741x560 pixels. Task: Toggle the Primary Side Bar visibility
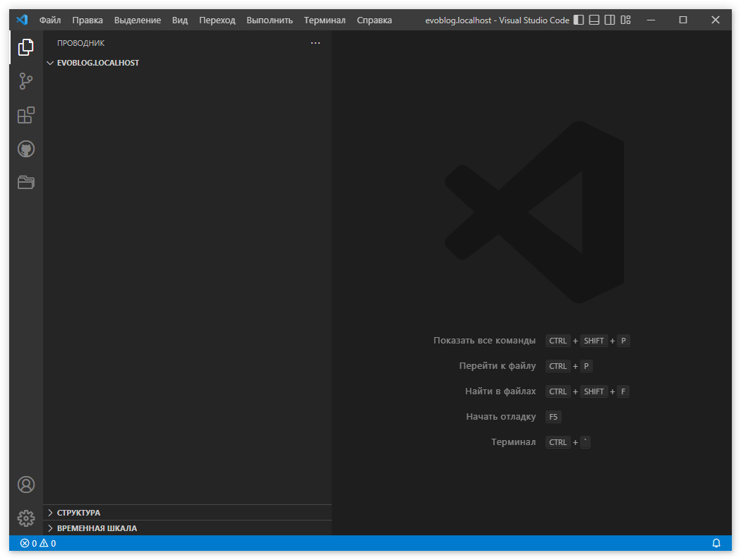pos(578,20)
